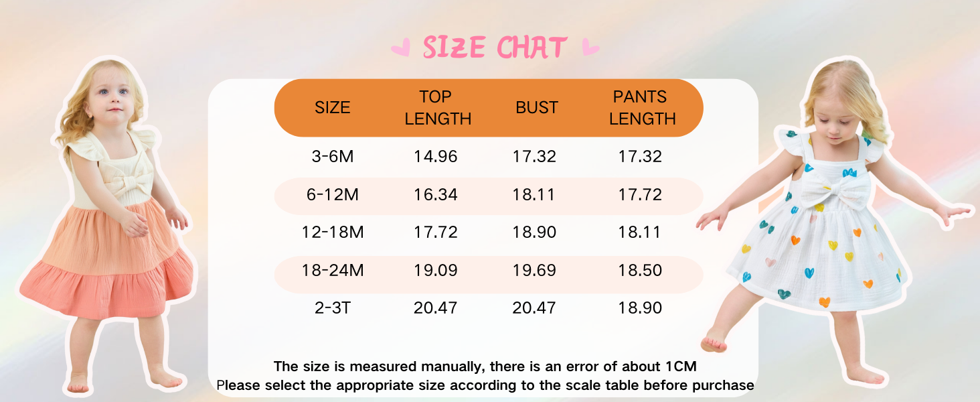Click the manual measurement error note
980x402 pixels.
click(485, 366)
